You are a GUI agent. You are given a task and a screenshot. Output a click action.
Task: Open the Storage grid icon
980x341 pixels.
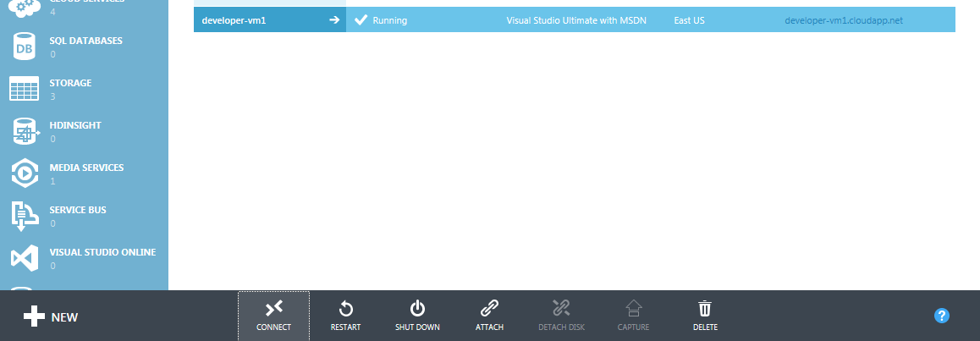24,89
